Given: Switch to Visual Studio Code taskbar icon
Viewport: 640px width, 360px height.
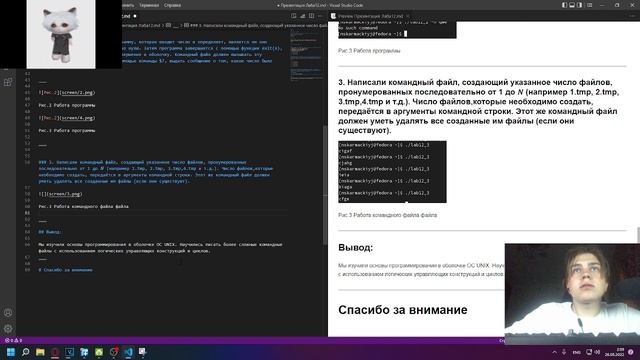Looking at the screenshot, I should click(129, 352).
